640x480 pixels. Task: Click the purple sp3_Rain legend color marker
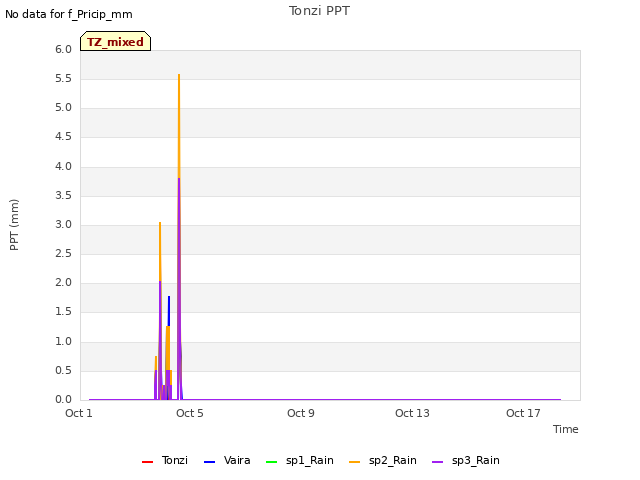click(438, 462)
